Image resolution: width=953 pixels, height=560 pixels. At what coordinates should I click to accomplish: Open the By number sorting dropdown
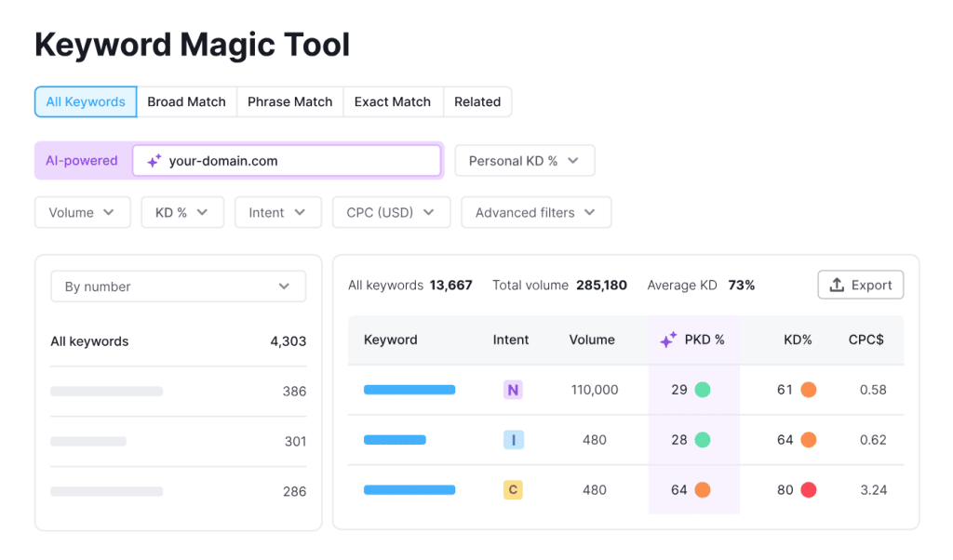point(178,287)
